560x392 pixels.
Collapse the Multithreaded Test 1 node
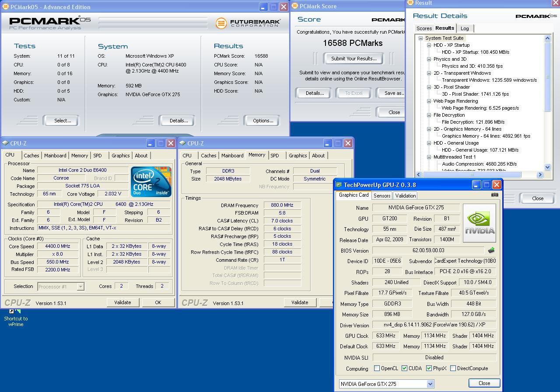(429, 157)
